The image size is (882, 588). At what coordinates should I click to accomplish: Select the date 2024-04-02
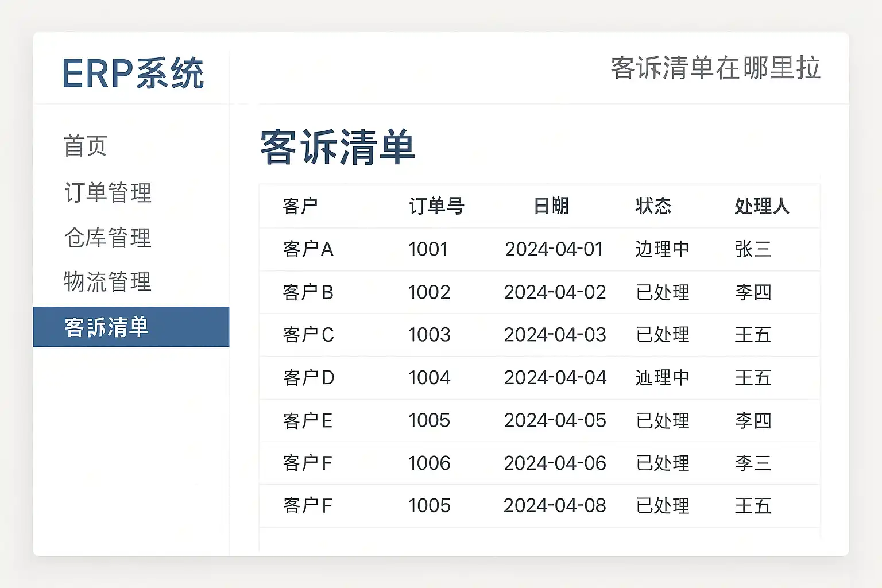(x=555, y=292)
